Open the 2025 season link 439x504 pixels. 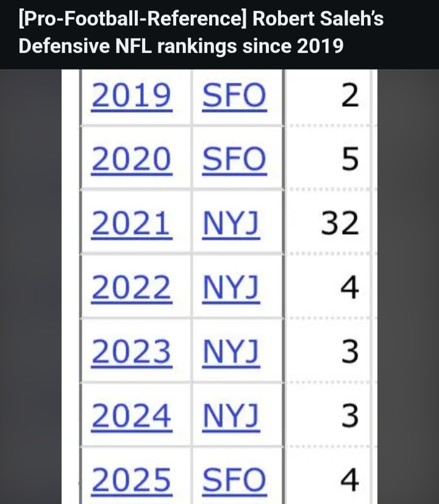coord(132,480)
